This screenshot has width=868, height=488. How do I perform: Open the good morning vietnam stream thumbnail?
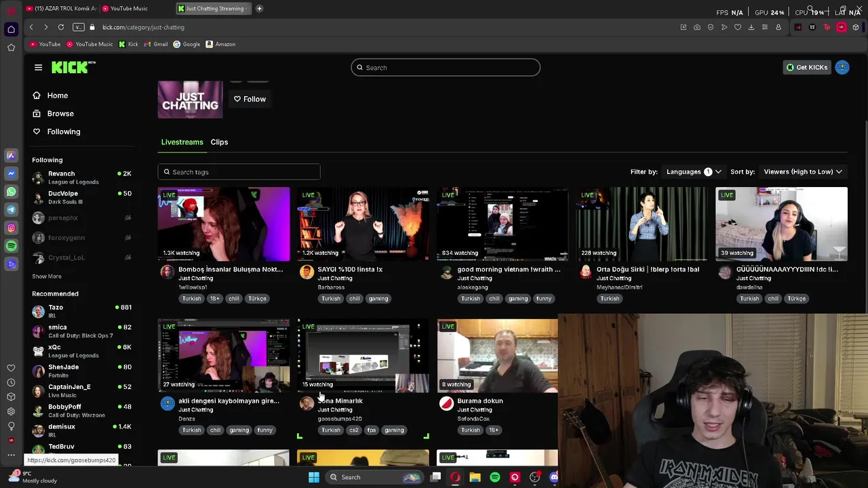[502, 224]
